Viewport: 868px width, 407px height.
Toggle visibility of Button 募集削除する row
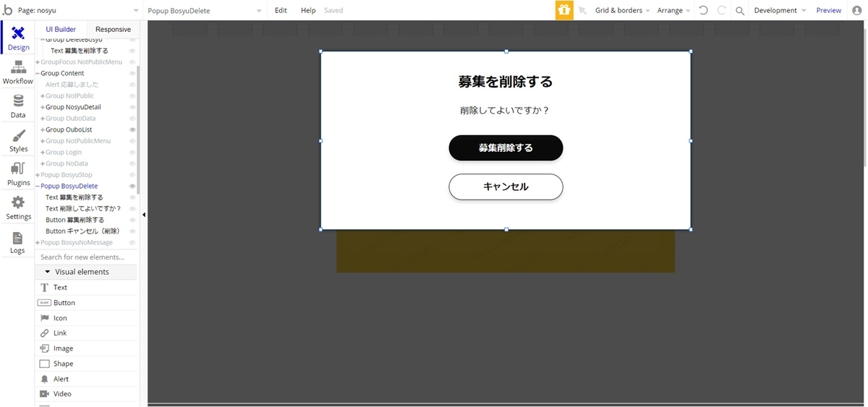pyautogui.click(x=132, y=220)
